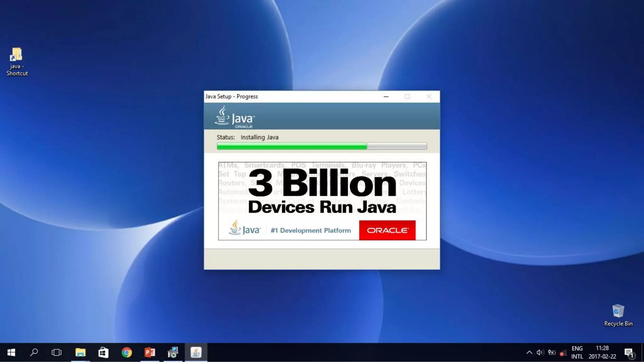Switch the ENG INTL input language
644x362 pixels.
click(577, 353)
